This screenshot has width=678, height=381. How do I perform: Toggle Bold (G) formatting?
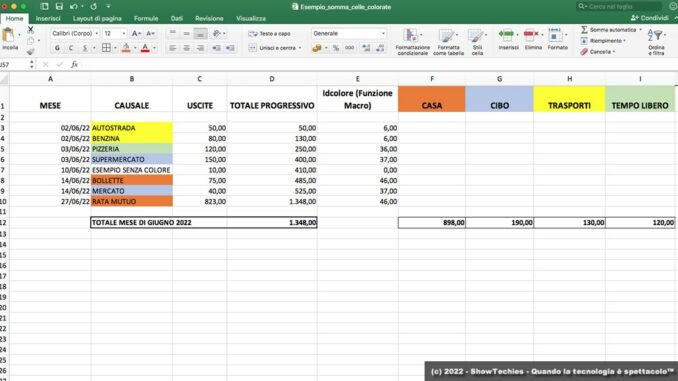tap(57, 48)
